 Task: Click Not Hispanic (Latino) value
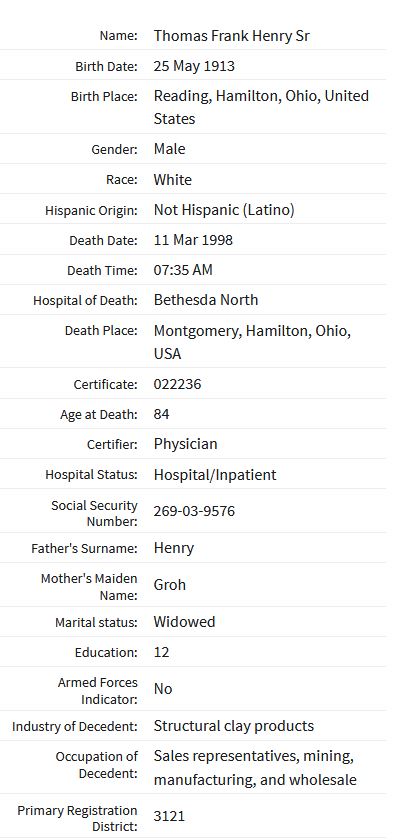(x=224, y=210)
